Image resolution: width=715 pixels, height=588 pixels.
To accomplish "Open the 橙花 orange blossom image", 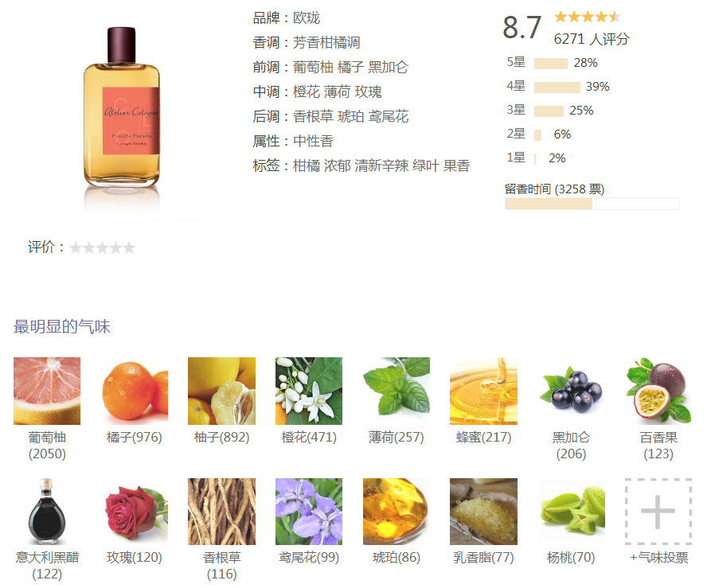I will (x=309, y=391).
